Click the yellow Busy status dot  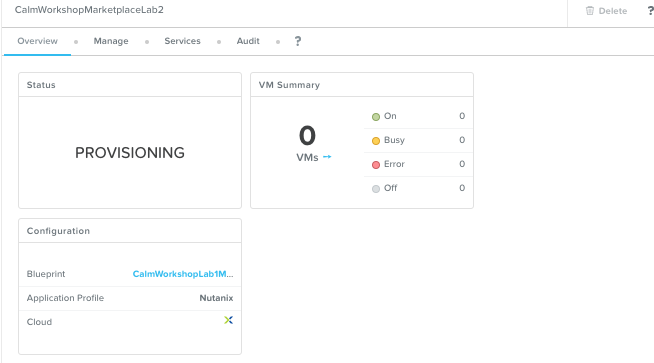tap(376, 141)
